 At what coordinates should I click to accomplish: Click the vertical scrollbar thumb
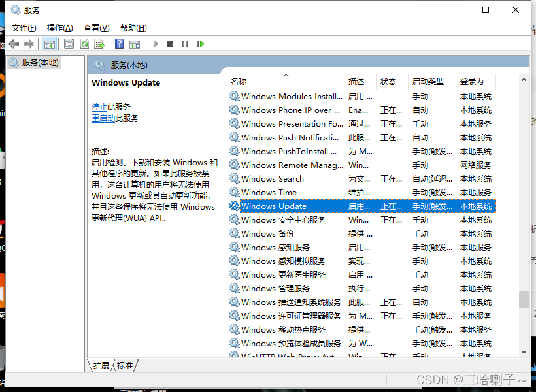point(524,299)
